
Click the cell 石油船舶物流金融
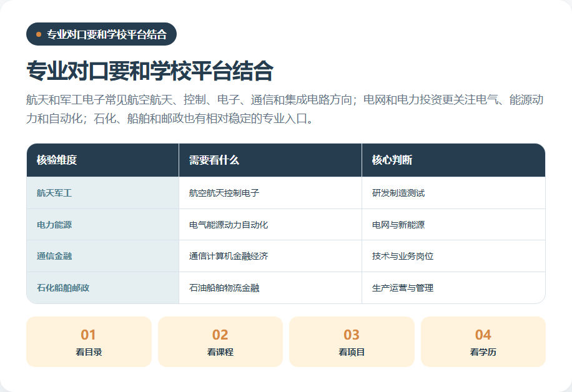point(270,288)
